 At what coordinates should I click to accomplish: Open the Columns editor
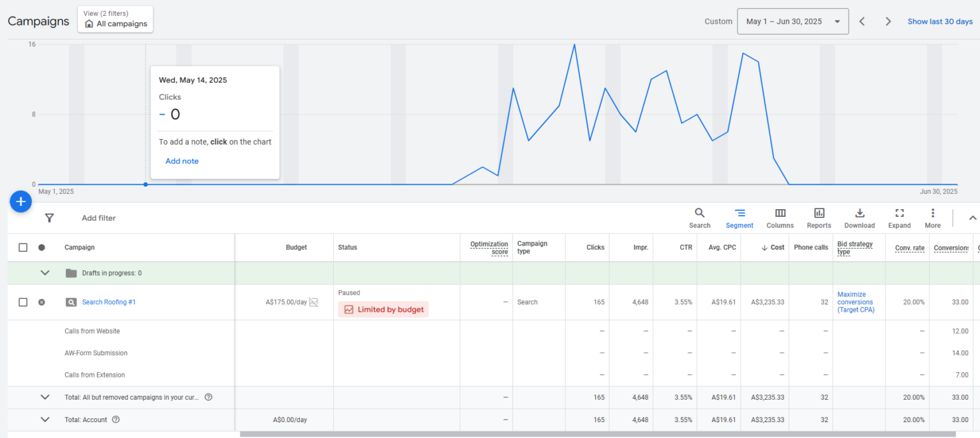[x=780, y=217]
